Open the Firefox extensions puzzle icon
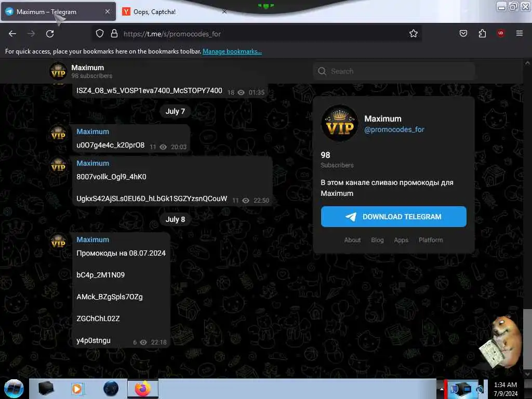The width and height of the screenshot is (532, 399). (x=482, y=33)
